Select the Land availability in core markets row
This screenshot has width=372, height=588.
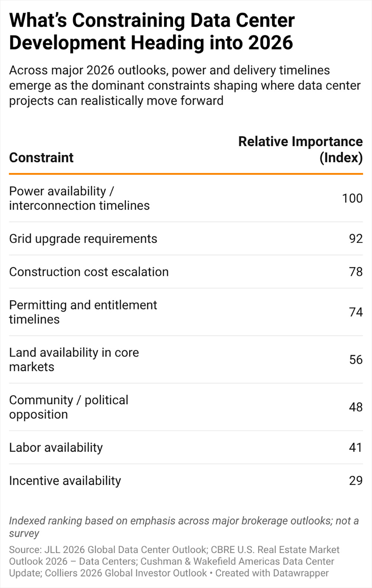coord(74,360)
